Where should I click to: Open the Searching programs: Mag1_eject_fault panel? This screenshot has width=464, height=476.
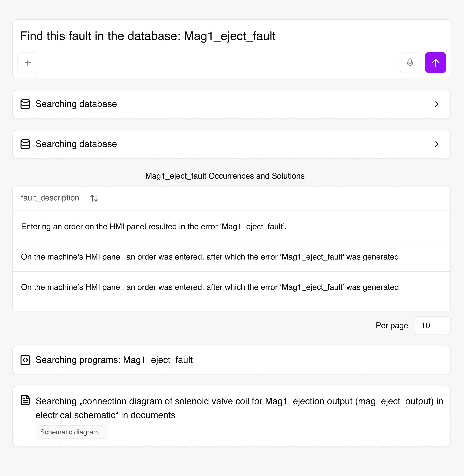coord(114,360)
